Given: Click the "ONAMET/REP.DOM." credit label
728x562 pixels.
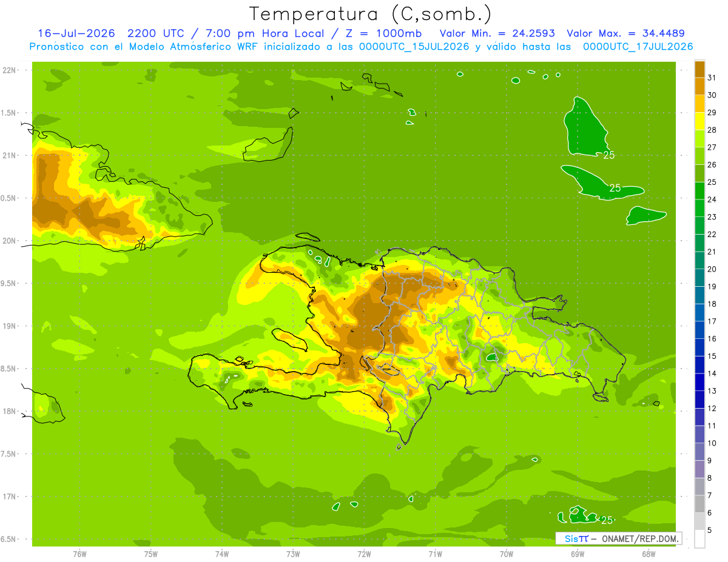Looking at the screenshot, I should click(640, 538).
